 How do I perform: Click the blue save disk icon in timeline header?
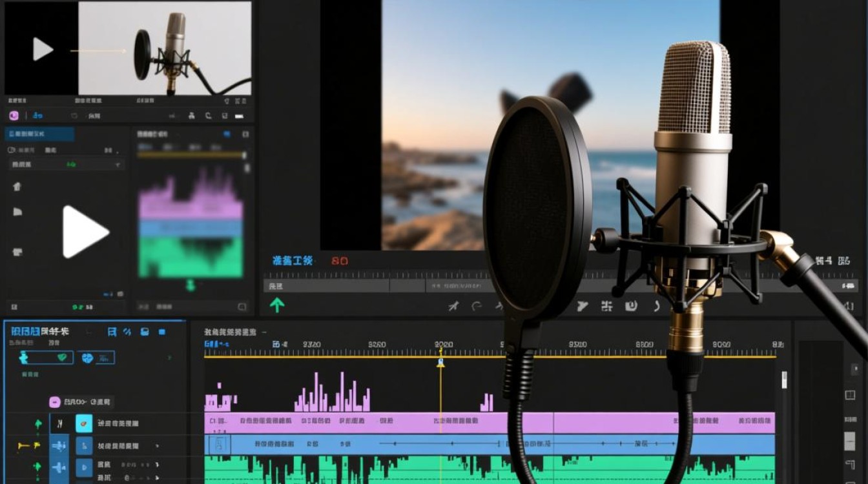click(145, 332)
